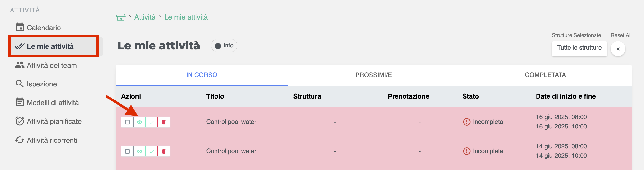Switch to the COMPLETATA tab
This screenshot has width=644, height=170.
[545, 75]
